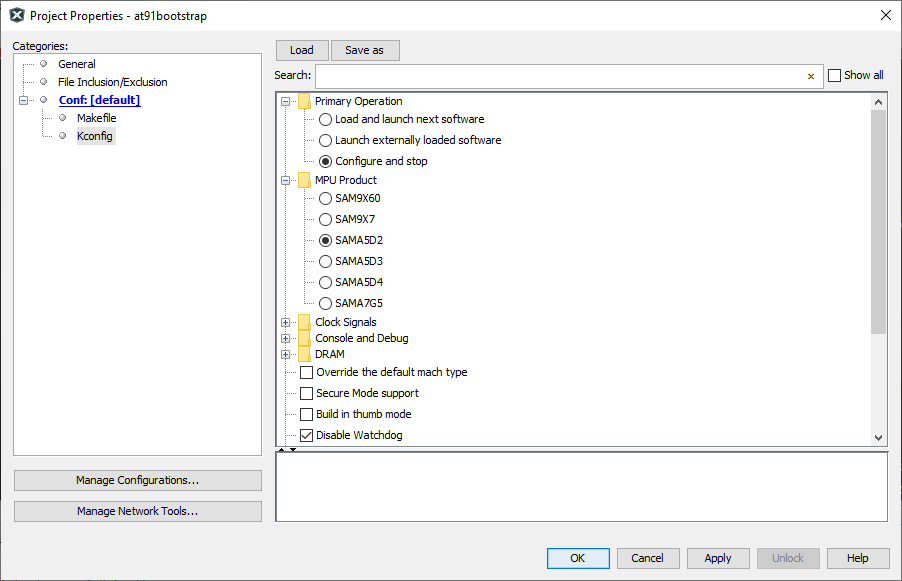The image size is (902, 581).
Task: Enable Secure Mode support checkbox
Action: pos(307,393)
